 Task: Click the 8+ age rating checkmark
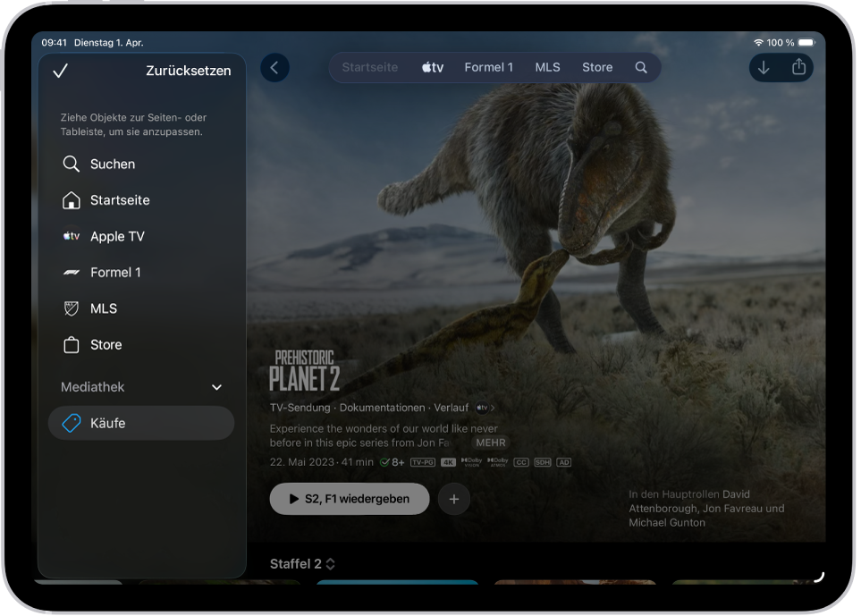click(393, 462)
